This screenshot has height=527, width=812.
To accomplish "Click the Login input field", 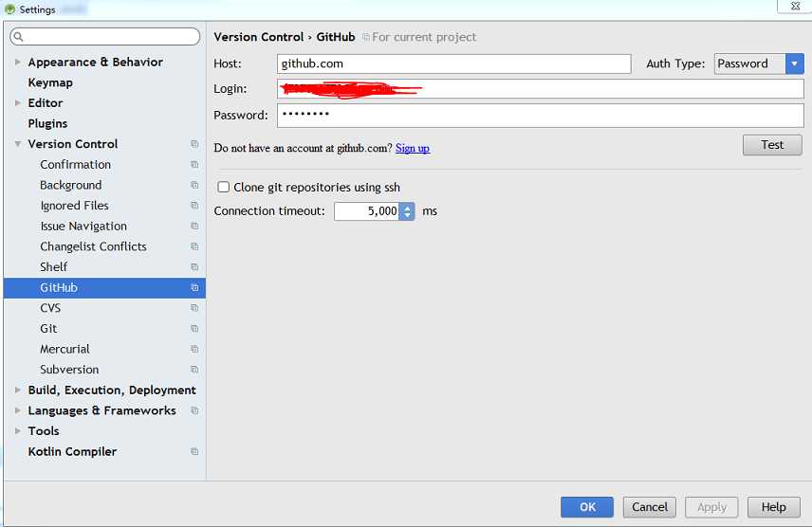I will pyautogui.click(x=541, y=89).
